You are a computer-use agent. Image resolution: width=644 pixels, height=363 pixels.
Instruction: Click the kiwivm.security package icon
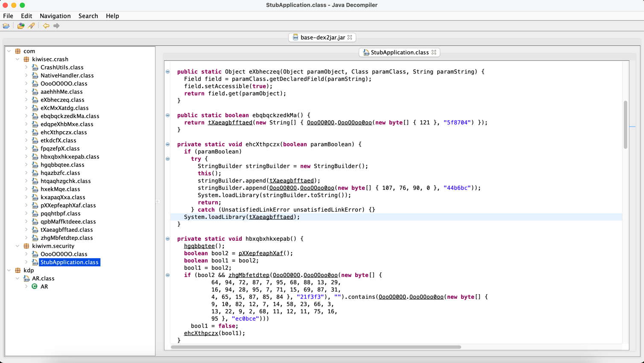(26, 246)
